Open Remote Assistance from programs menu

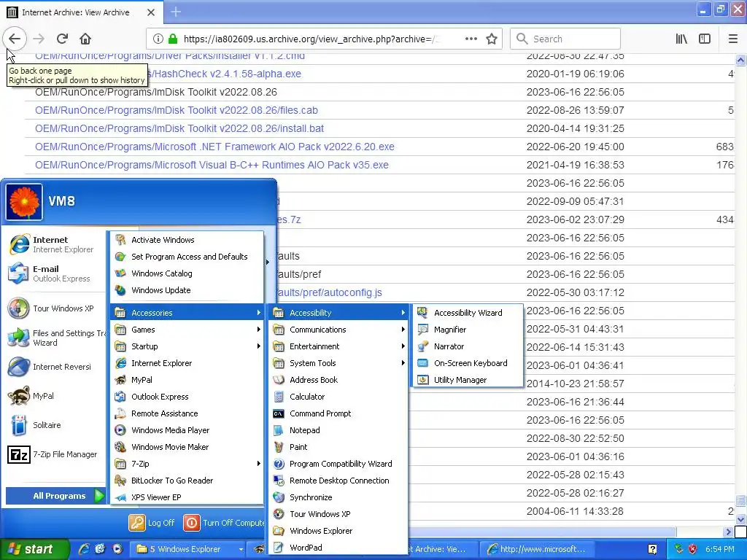187,413
